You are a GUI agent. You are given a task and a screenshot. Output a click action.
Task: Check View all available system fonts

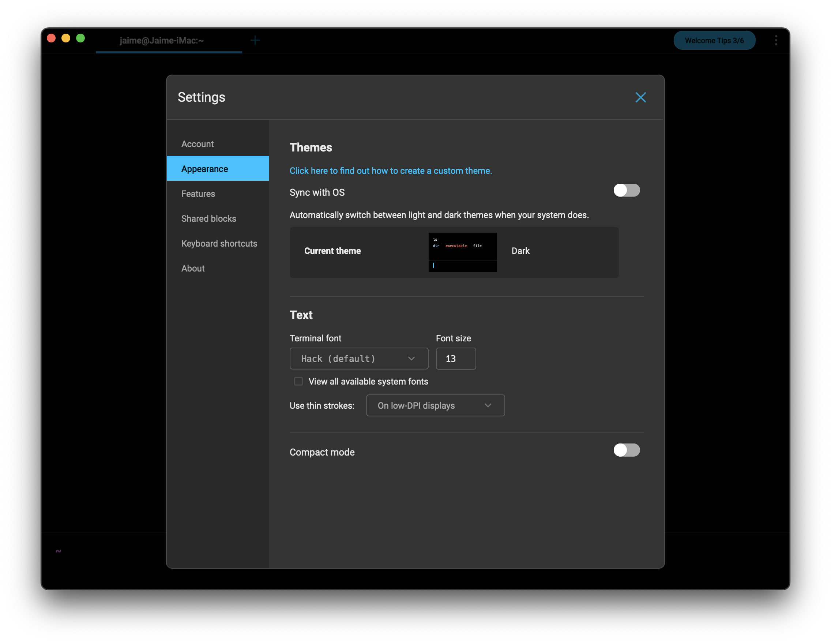pos(298,381)
